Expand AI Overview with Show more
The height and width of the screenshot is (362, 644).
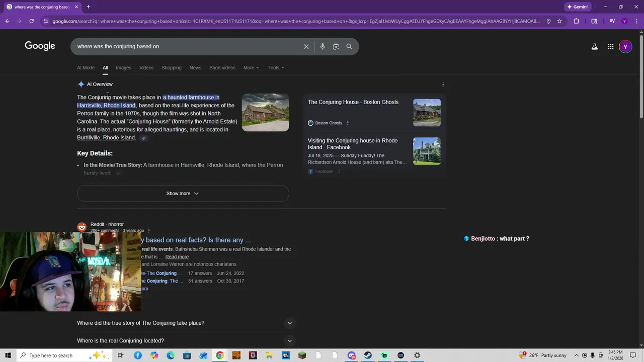click(x=183, y=194)
